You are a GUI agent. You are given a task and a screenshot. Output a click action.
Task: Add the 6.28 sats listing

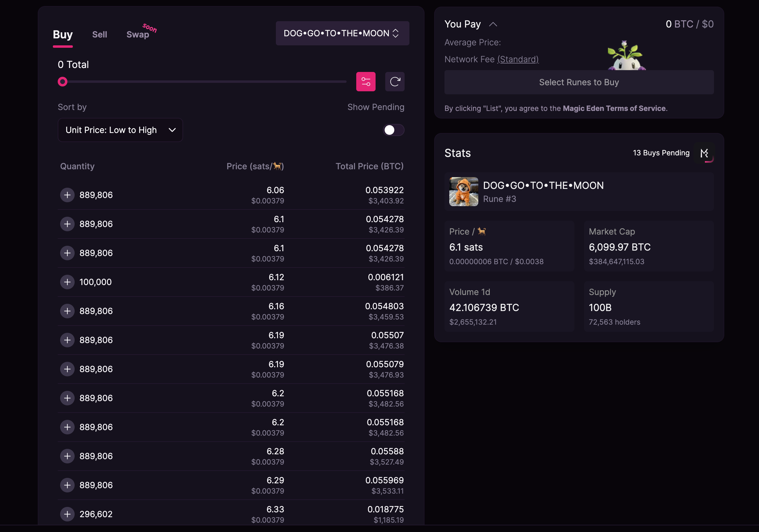pyautogui.click(x=67, y=456)
